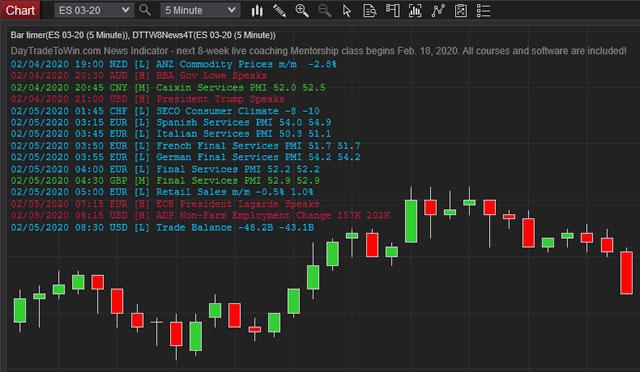Open the bar chart style icon

point(257,11)
